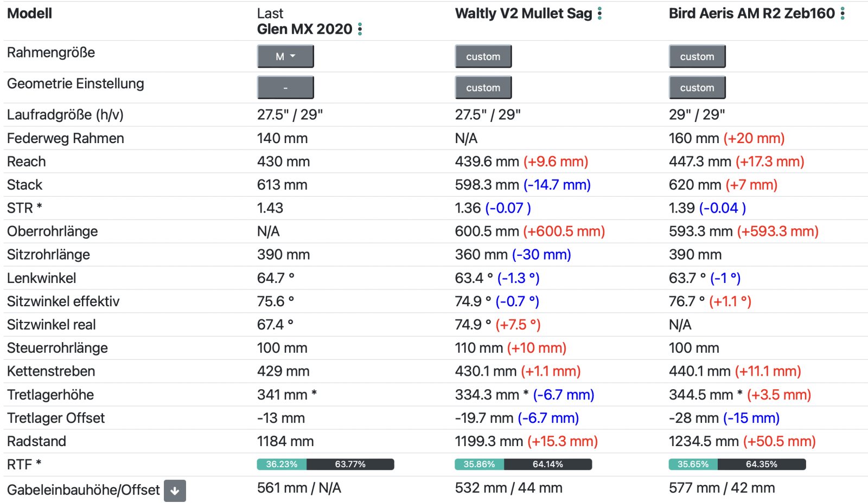This screenshot has width=868, height=503.
Task: Click the RTF * row label
Action: tap(24, 465)
